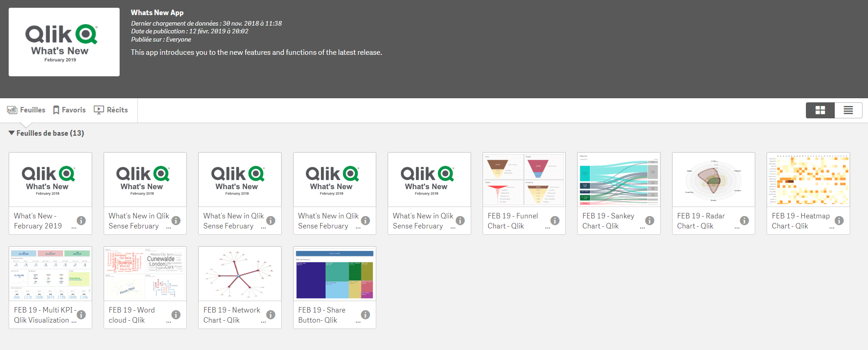Open the Funnel Chart sheet thumbnail
The height and width of the screenshot is (350, 868).
pos(524,180)
